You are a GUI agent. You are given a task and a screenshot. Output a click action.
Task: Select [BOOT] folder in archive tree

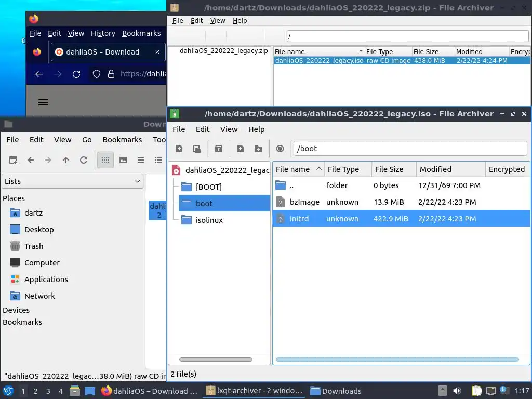point(208,187)
